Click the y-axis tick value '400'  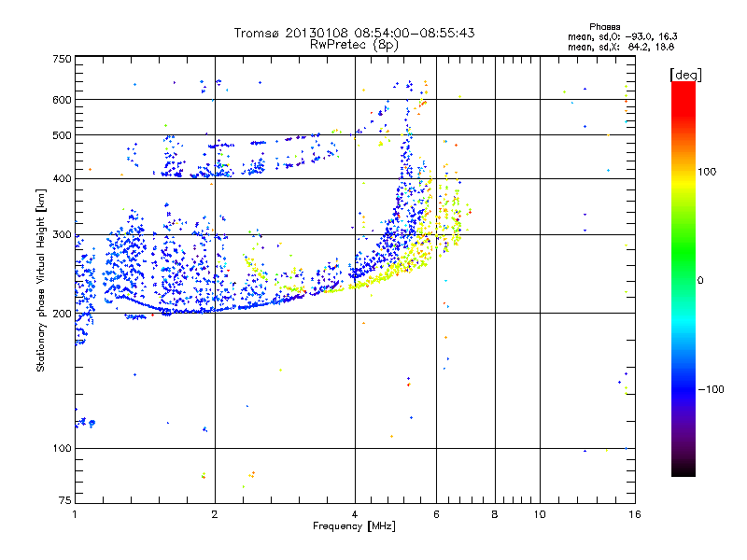(x=62, y=179)
